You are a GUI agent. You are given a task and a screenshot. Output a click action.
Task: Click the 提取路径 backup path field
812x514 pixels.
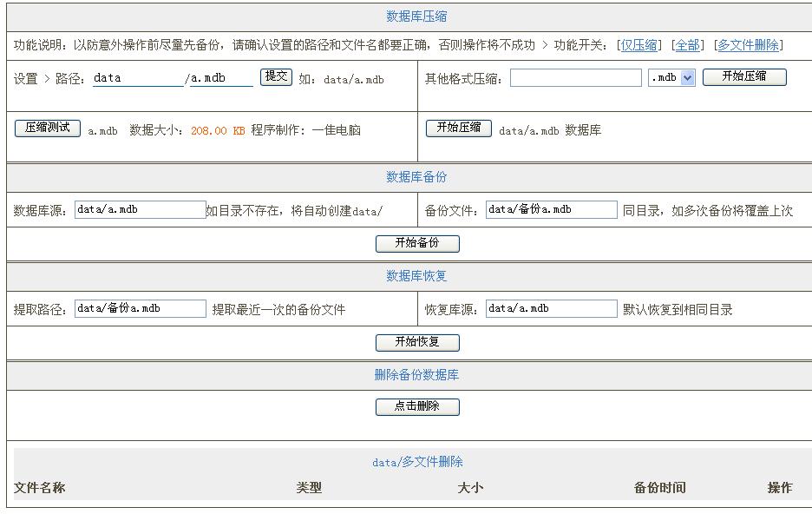141,308
